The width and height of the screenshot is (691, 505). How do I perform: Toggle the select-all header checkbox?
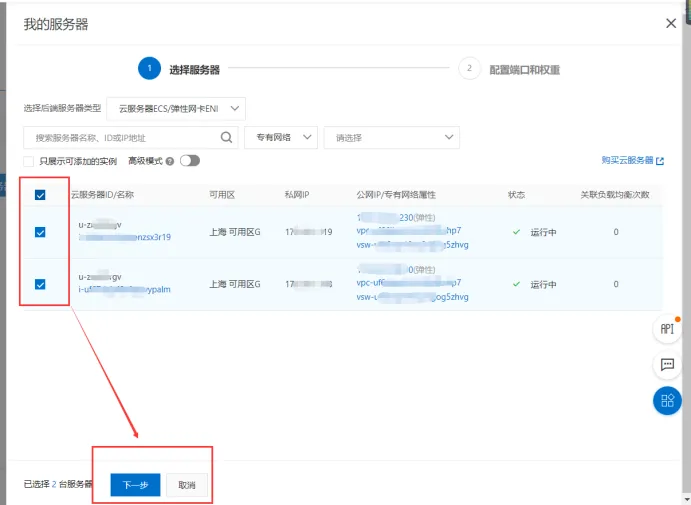(x=40, y=195)
